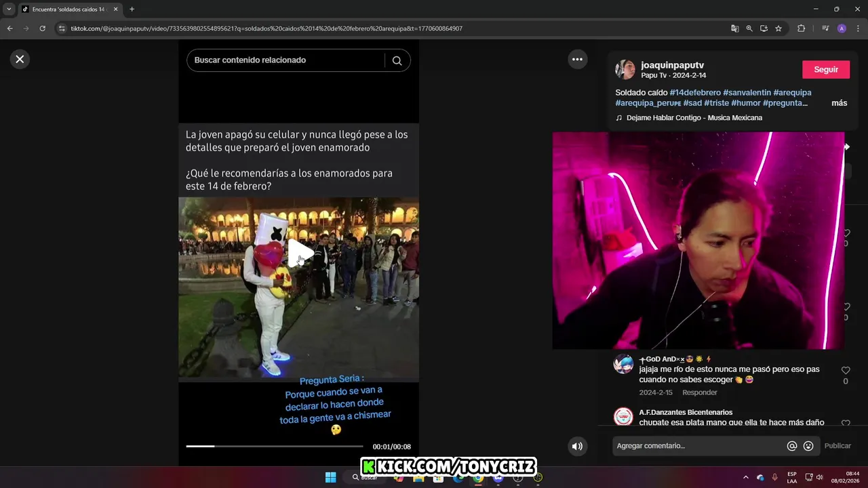Reply to GoD AnD comment via Responder
This screenshot has height=488, width=868.
point(700,392)
